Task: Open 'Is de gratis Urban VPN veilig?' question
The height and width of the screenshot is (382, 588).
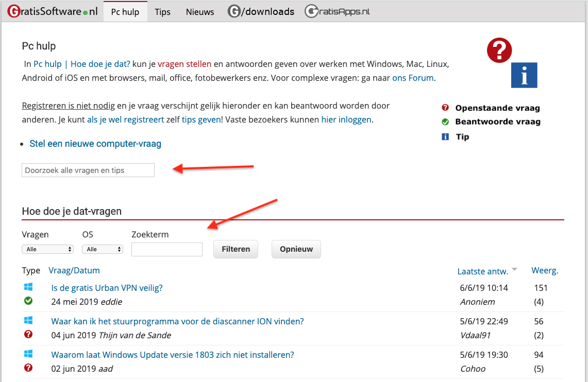Action: [x=107, y=288]
